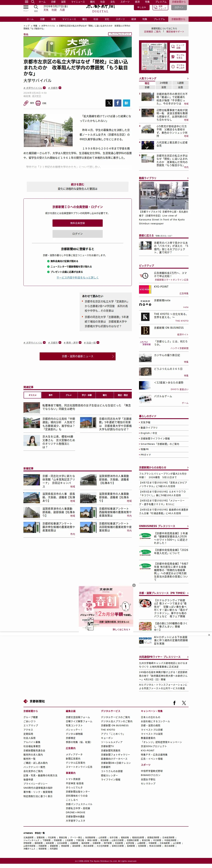
Task: Follow tag 社会一般 plus icon
Action: (98, 342)
